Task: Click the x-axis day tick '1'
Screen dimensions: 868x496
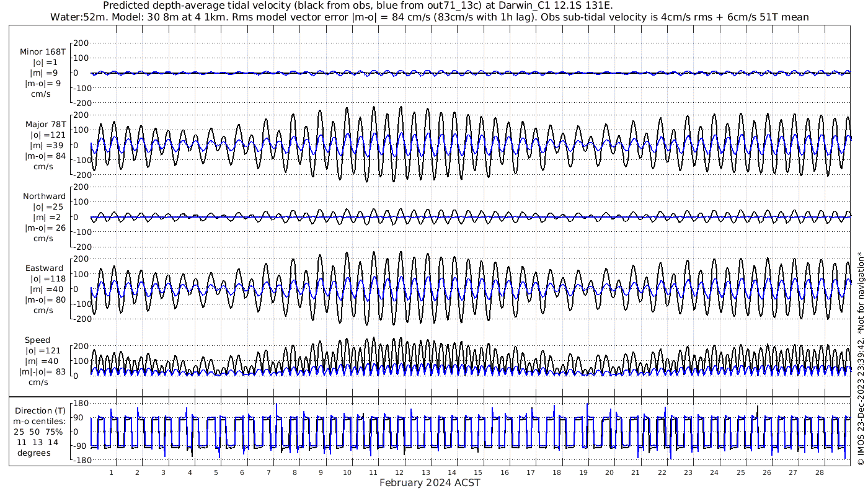Action: (111, 472)
